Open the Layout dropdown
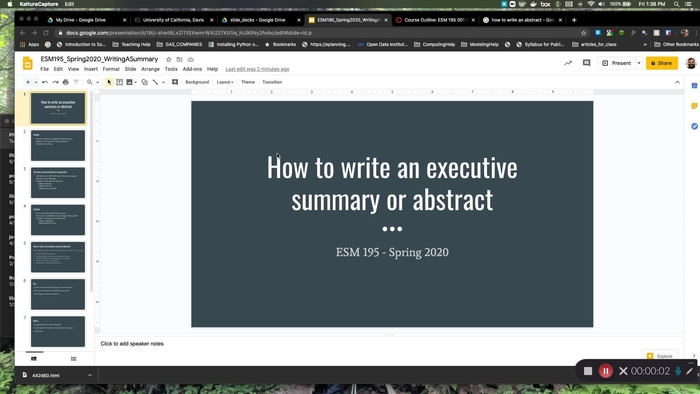 [x=225, y=82]
